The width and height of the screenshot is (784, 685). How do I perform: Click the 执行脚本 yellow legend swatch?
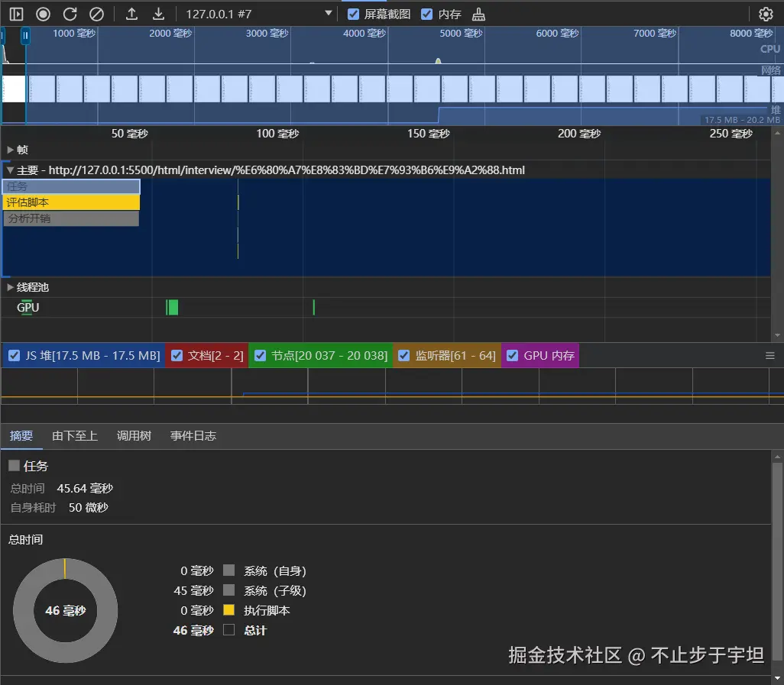228,610
